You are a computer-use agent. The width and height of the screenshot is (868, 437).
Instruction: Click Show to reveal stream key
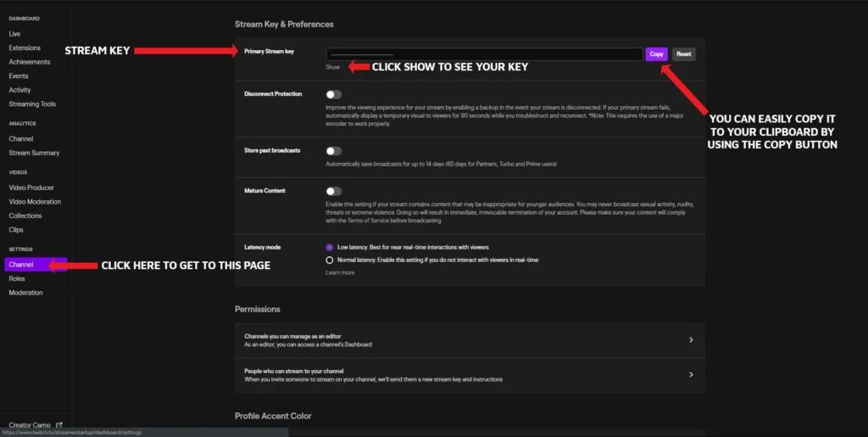coord(332,67)
